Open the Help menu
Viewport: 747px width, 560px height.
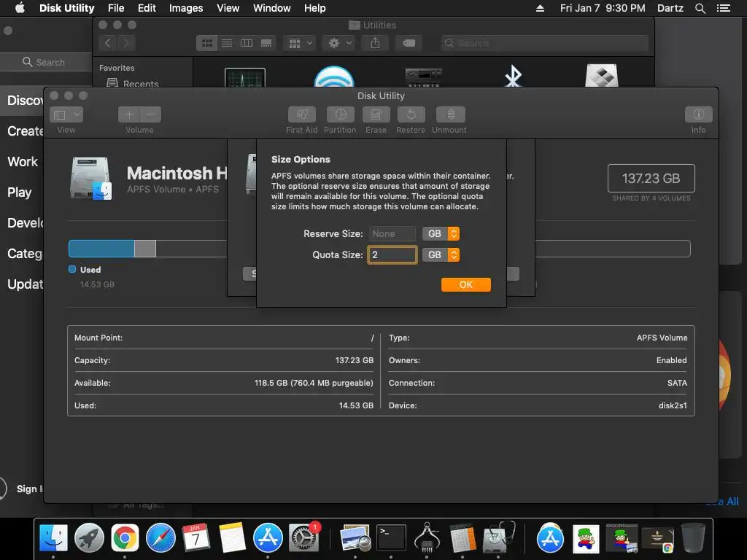[x=314, y=8]
